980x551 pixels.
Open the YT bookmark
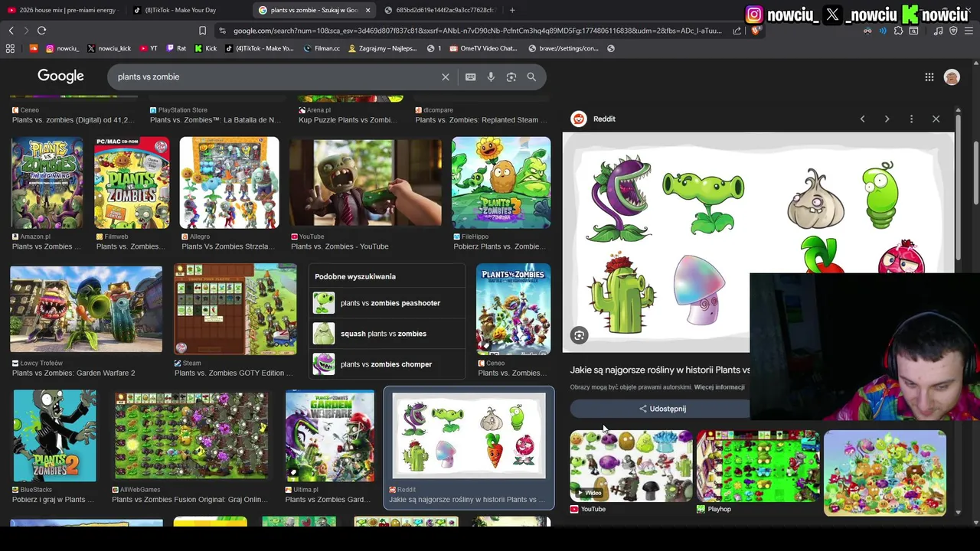tap(149, 48)
